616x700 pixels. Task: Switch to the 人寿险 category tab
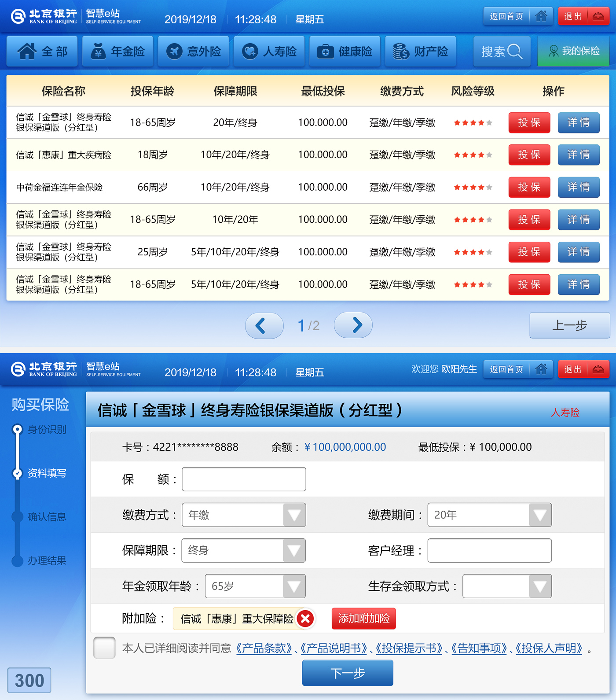coord(269,51)
